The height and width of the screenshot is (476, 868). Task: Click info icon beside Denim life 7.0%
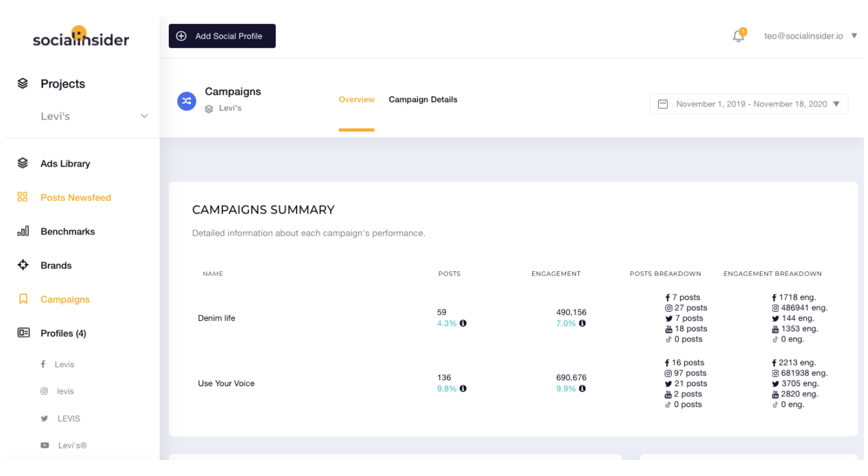click(582, 323)
